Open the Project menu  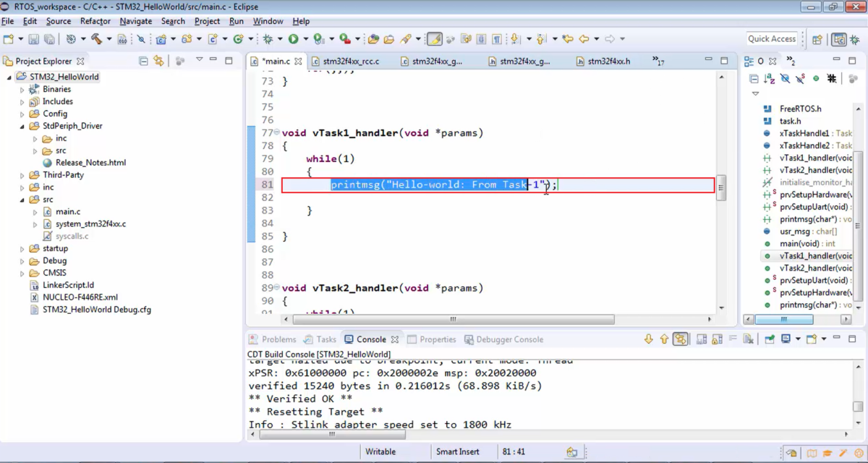click(207, 21)
